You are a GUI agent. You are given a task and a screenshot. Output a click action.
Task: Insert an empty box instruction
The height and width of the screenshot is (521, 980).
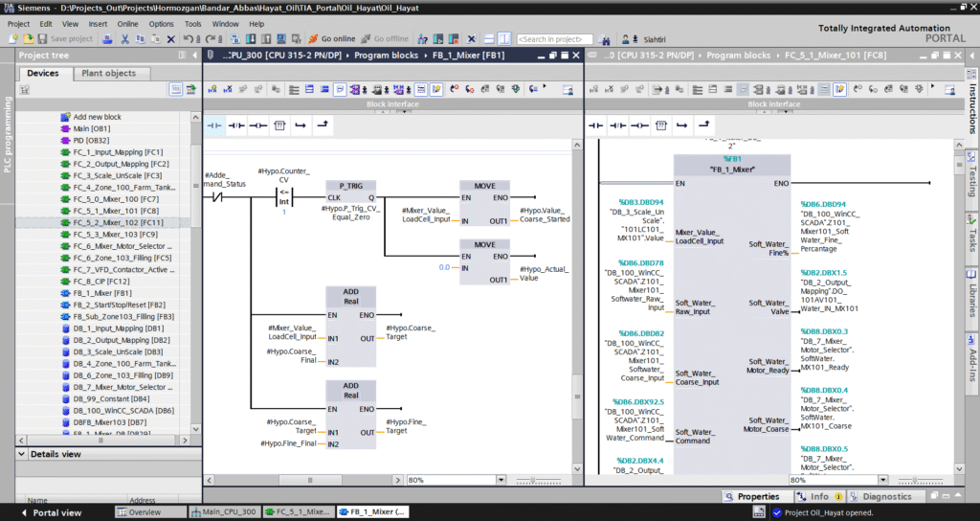(279, 125)
